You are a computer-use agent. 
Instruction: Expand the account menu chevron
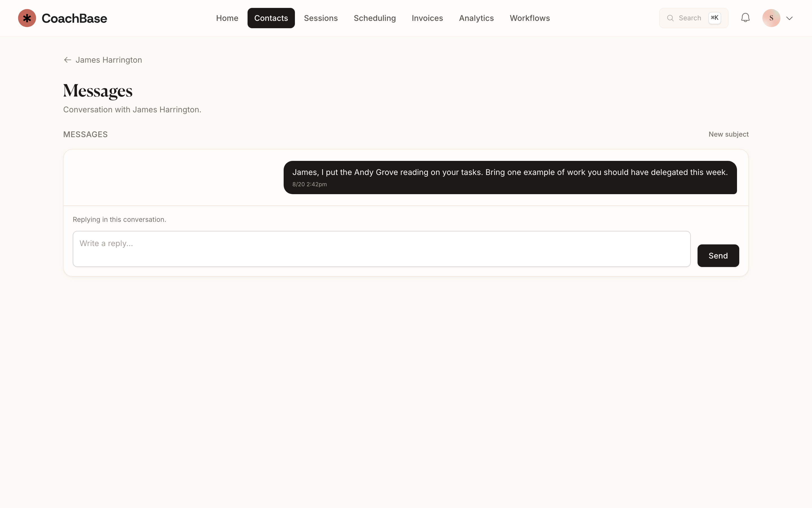pos(789,18)
